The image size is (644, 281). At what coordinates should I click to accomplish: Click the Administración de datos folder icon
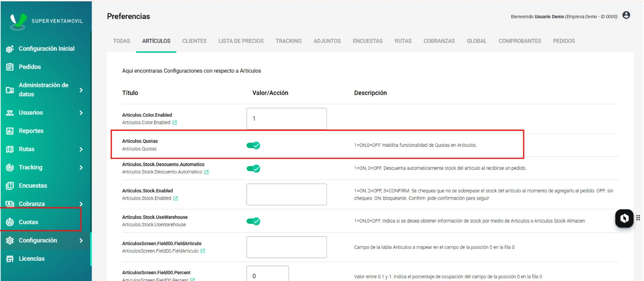point(10,90)
